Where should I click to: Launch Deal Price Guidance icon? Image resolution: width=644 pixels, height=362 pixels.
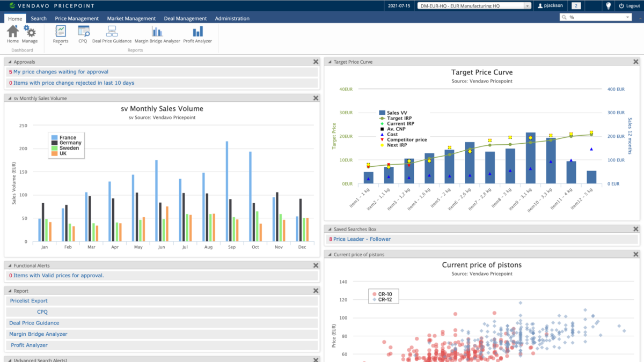pos(112,32)
